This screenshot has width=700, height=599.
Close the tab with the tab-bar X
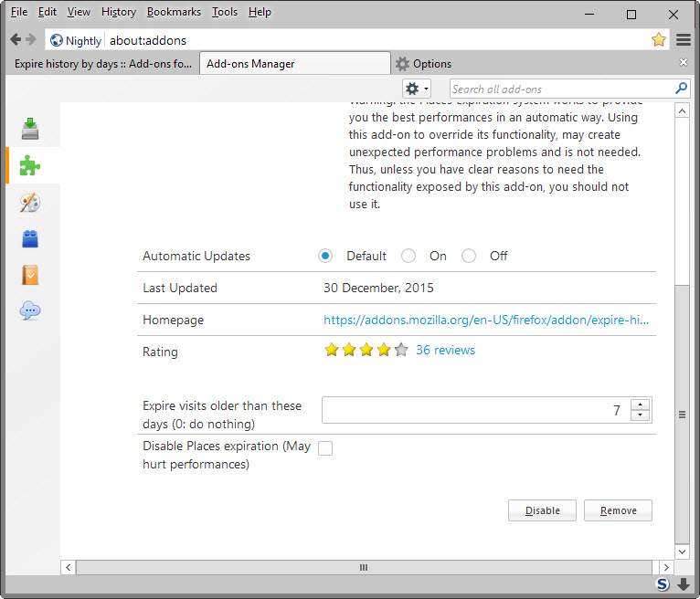coord(683,62)
